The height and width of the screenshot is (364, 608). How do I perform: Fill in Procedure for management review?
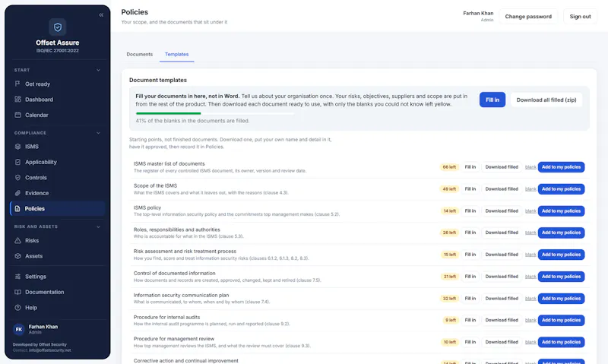[x=470, y=342]
